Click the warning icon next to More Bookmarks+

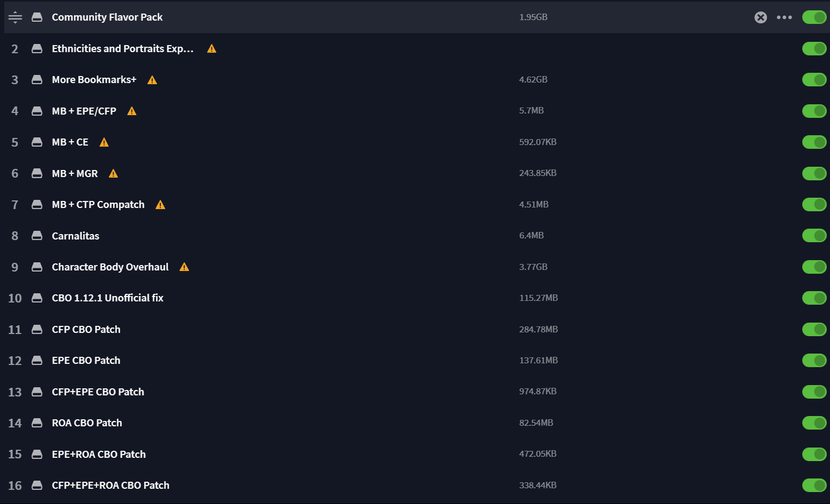coord(152,80)
